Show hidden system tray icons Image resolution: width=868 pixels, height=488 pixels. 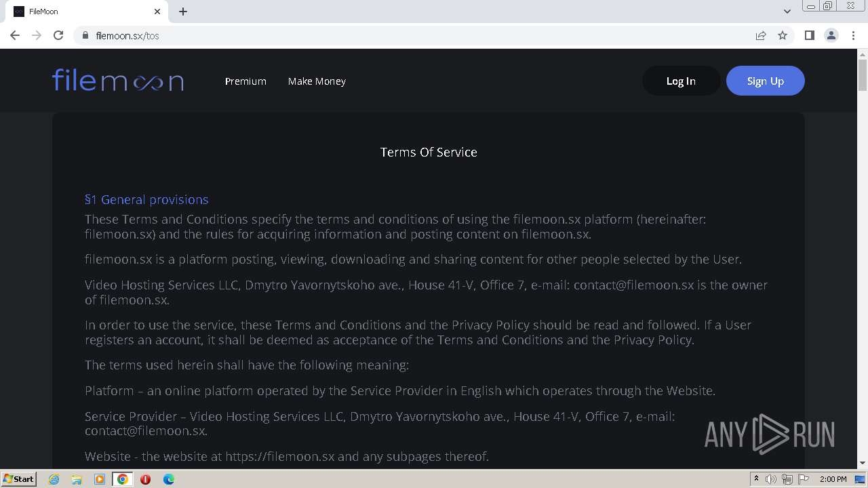(756, 479)
